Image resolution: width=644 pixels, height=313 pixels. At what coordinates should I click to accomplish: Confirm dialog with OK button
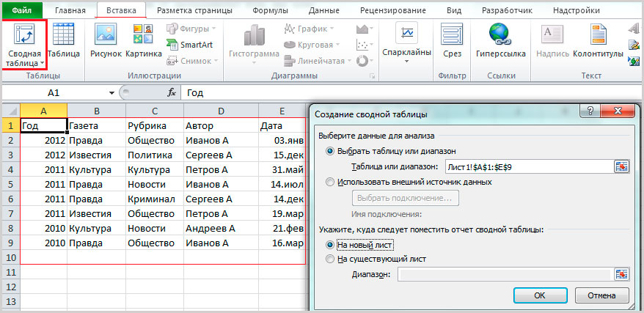click(540, 295)
